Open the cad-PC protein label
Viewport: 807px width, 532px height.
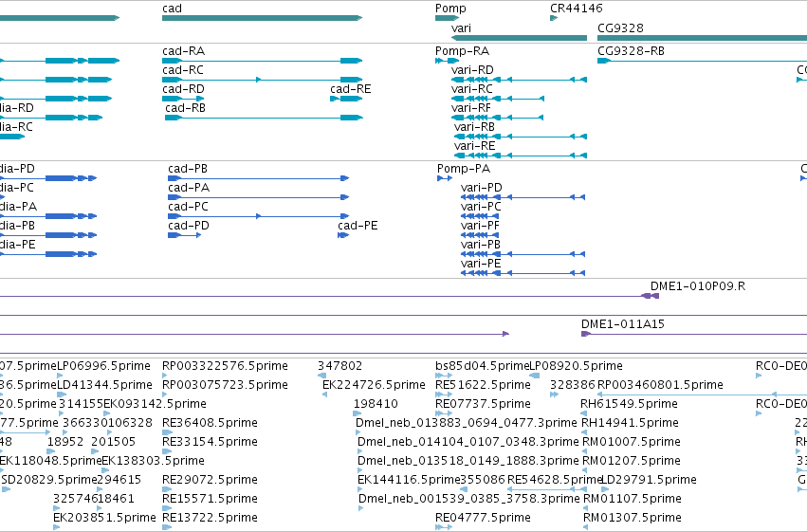[188, 207]
